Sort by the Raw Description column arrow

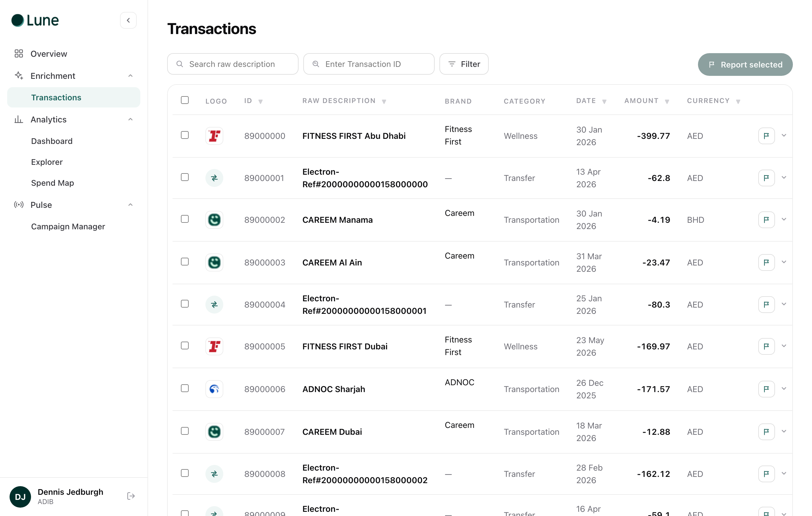pyautogui.click(x=384, y=102)
